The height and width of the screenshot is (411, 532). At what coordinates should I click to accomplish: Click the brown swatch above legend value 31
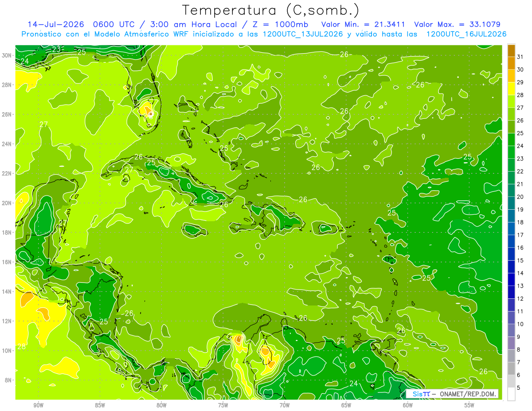tap(511, 51)
